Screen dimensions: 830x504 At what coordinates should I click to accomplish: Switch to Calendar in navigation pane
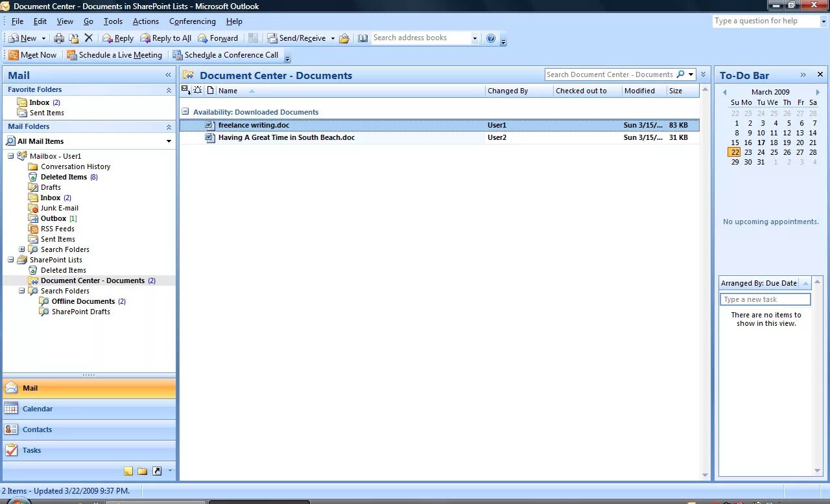point(89,409)
